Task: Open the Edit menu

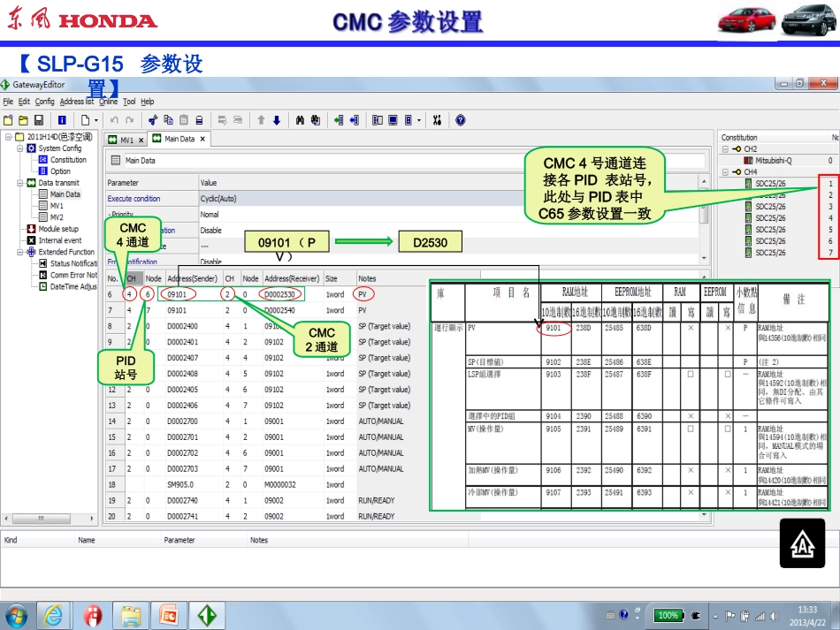Action: click(24, 102)
